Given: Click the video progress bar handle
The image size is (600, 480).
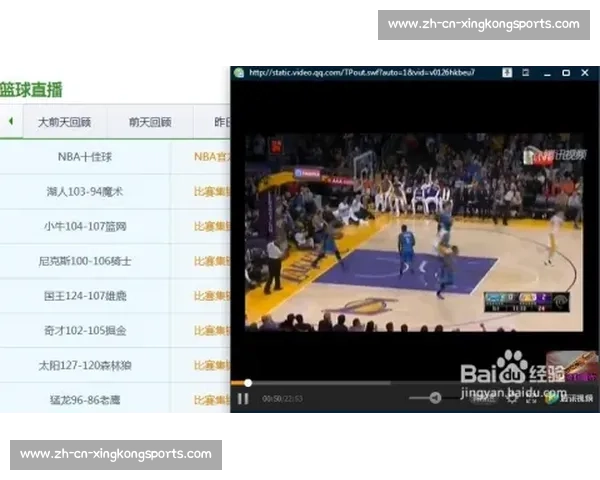Looking at the screenshot, I should 248,382.
